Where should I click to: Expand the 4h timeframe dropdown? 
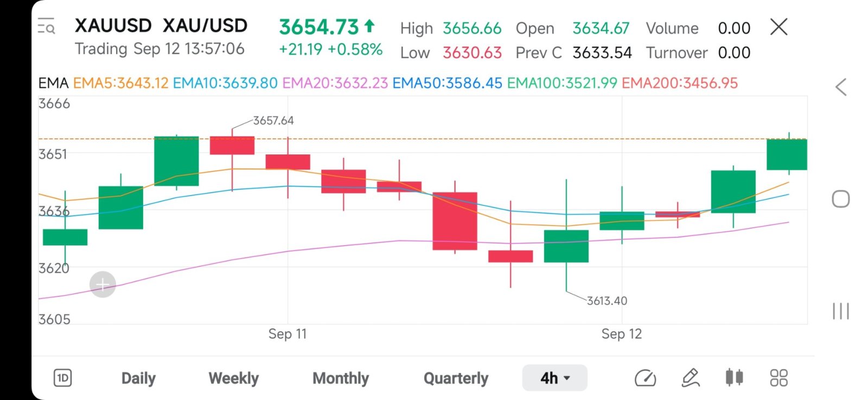(x=554, y=378)
